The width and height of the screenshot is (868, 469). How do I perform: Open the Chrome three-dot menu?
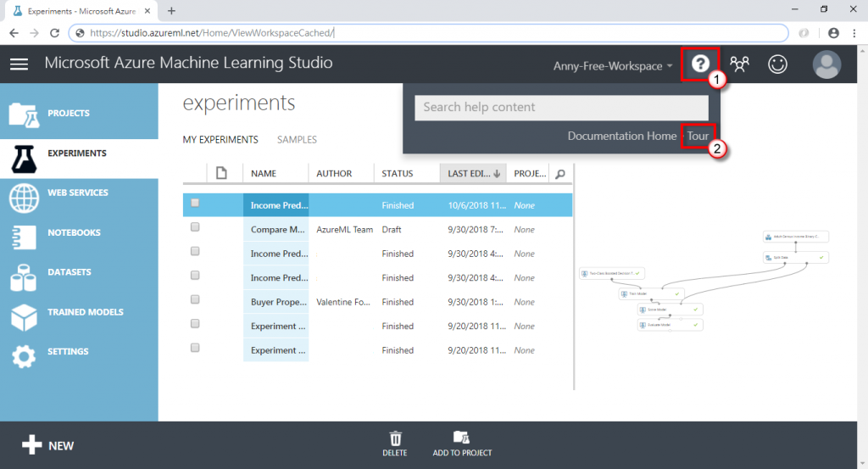coord(854,33)
